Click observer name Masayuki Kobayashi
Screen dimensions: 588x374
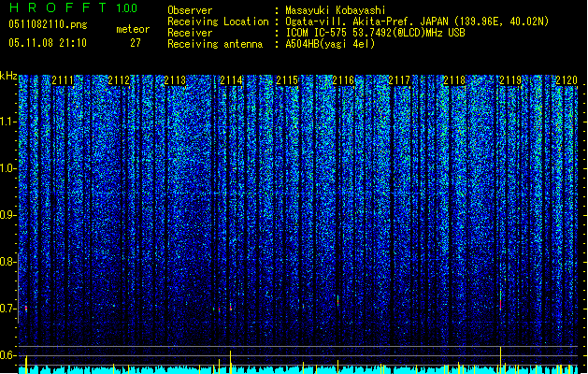(336, 10)
